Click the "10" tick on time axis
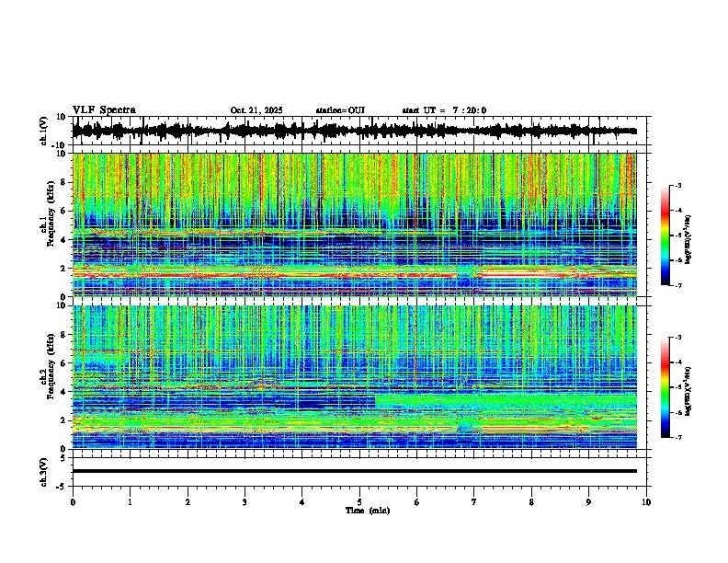The width and height of the screenshot is (728, 563). [x=646, y=502]
